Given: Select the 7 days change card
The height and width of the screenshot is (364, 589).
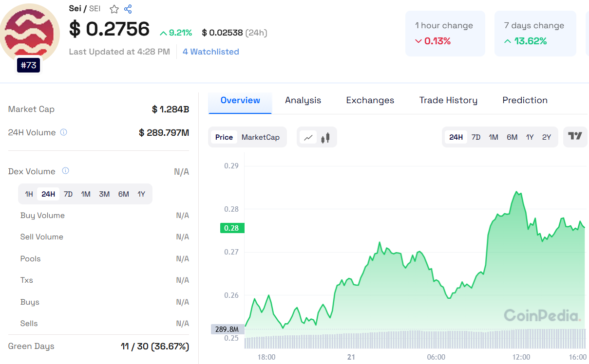Looking at the screenshot, I should 535,34.
